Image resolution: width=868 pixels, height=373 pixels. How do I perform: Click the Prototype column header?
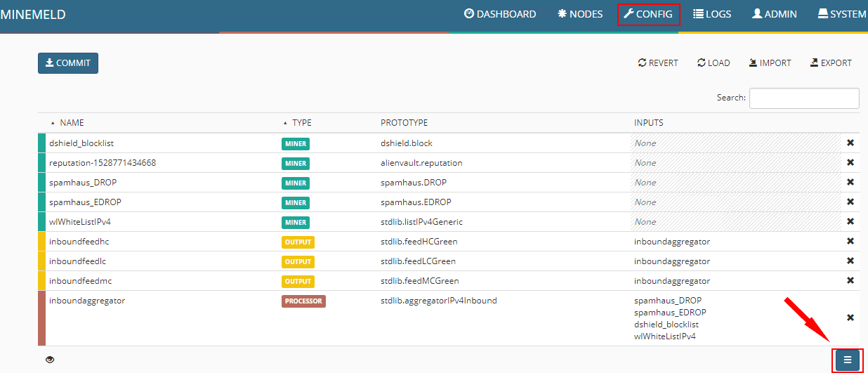coord(404,123)
